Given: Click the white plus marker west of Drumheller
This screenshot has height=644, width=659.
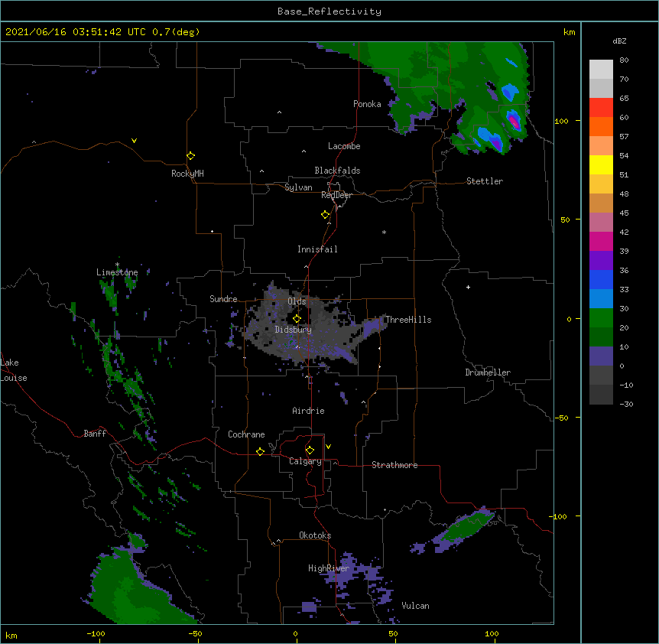Looking at the screenshot, I should coord(468,287).
